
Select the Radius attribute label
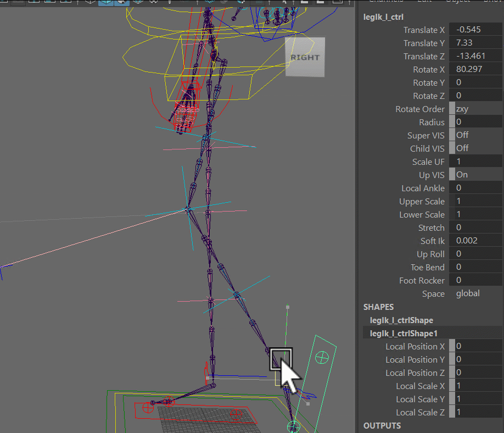click(x=432, y=122)
